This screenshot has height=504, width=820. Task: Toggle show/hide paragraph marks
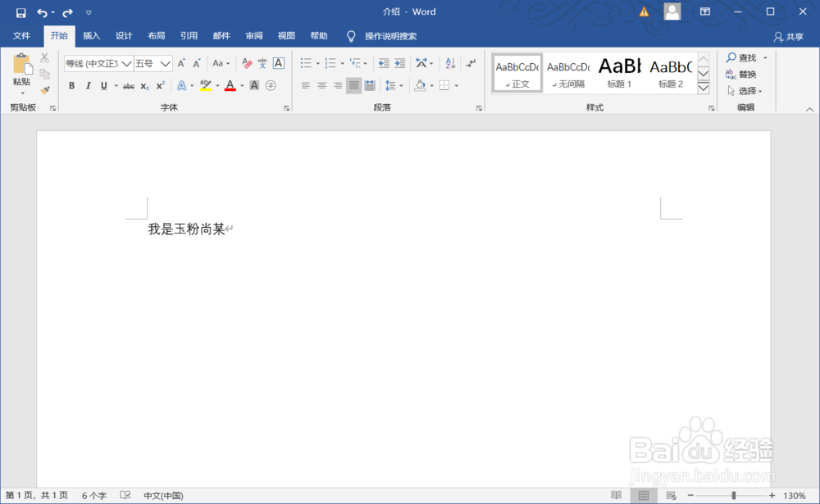pyautogui.click(x=470, y=63)
